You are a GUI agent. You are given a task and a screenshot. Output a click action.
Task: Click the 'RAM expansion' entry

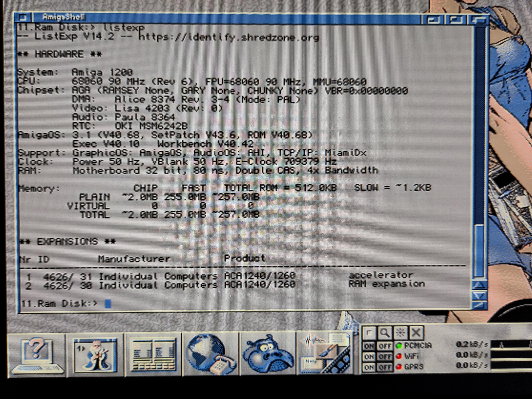[x=387, y=284]
